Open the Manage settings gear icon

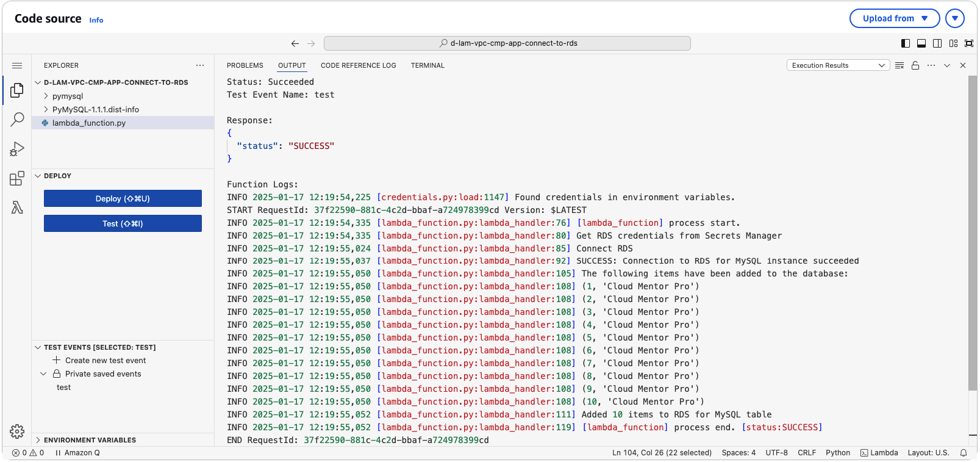(x=17, y=431)
